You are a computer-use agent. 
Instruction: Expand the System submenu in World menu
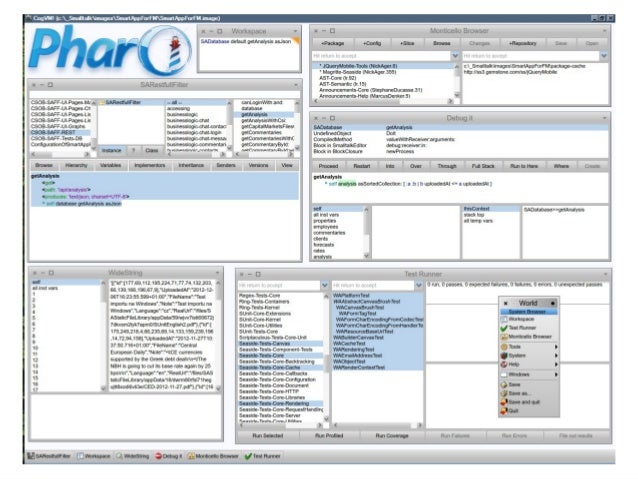tap(529, 355)
